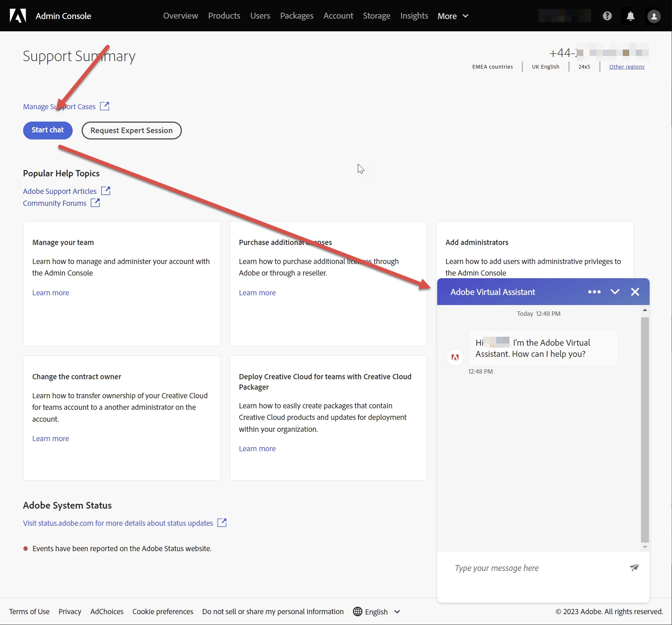
Task: Open AdChoices footer link
Action: (x=107, y=612)
